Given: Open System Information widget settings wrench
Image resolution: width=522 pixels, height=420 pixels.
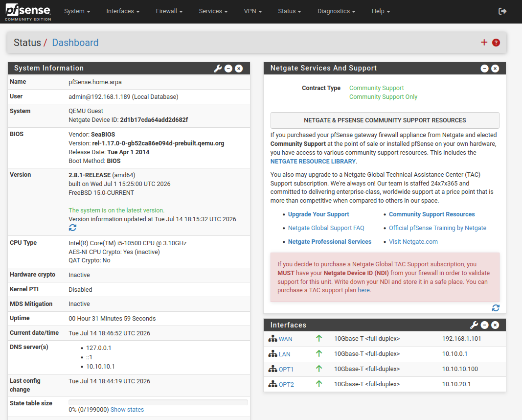Looking at the screenshot, I should coord(218,68).
